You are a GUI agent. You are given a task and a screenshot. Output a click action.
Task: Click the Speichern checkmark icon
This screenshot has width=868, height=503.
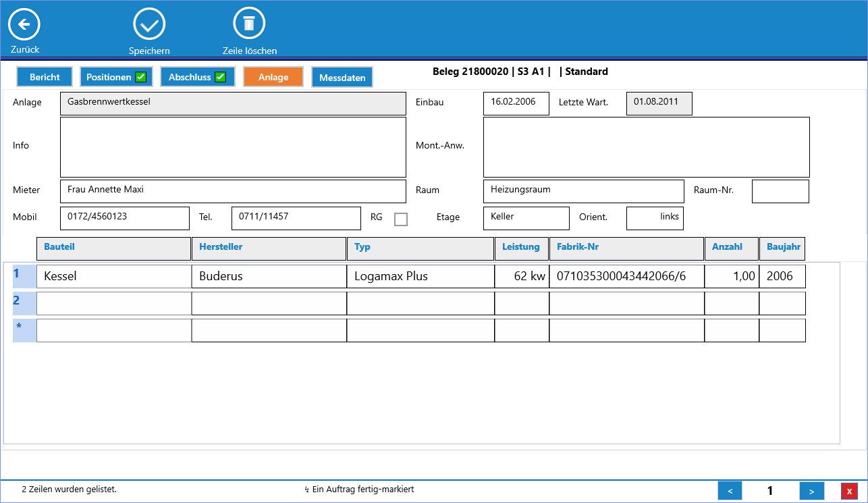click(x=149, y=25)
